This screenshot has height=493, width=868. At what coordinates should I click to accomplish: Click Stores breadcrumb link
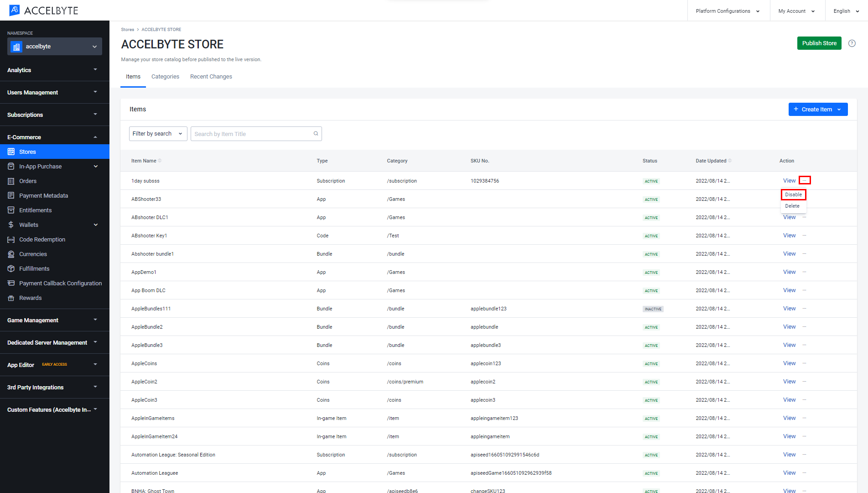click(128, 30)
